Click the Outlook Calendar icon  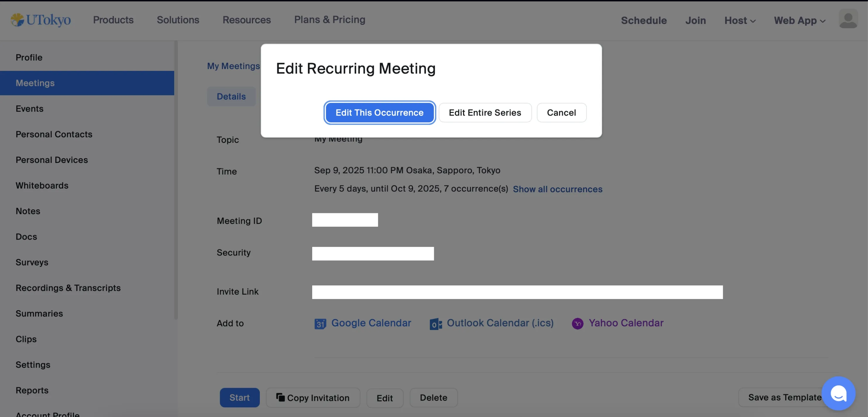pyautogui.click(x=435, y=324)
